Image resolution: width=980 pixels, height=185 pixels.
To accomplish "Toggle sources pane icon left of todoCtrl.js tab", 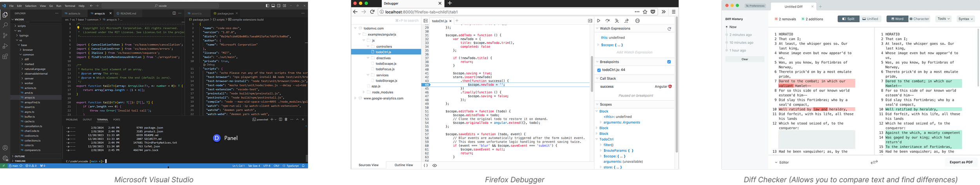I will pos(426,21).
